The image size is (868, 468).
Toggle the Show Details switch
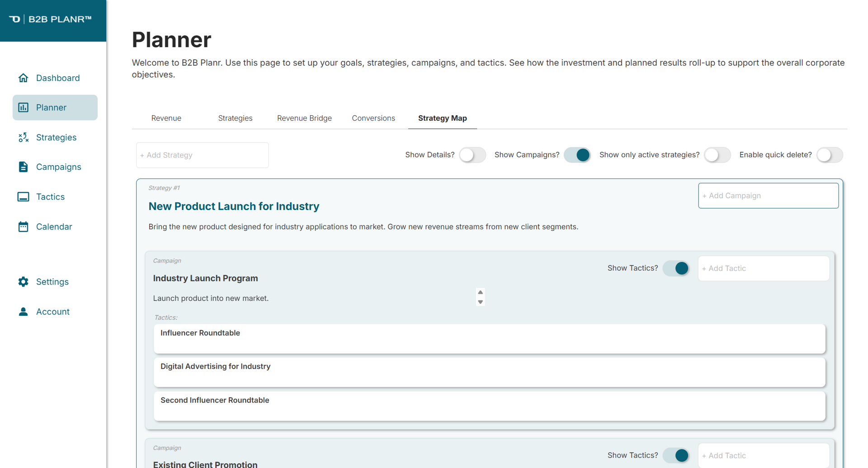click(472, 155)
